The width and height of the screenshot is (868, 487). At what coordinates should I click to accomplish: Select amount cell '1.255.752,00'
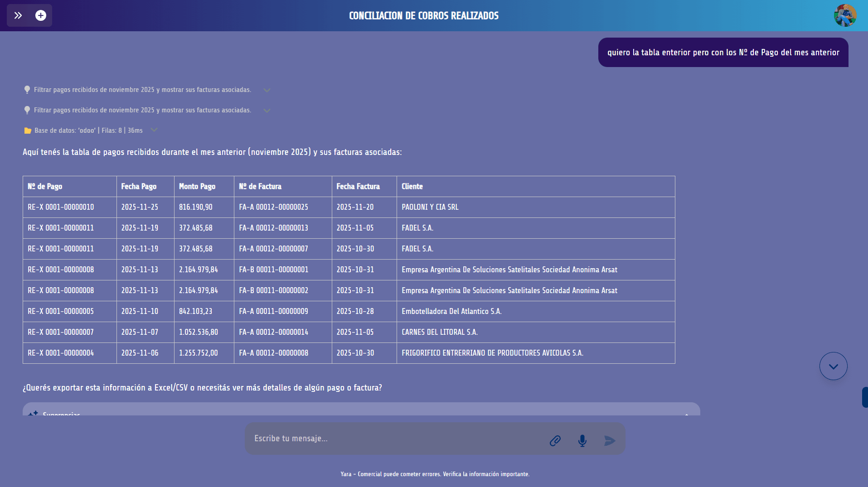point(204,353)
